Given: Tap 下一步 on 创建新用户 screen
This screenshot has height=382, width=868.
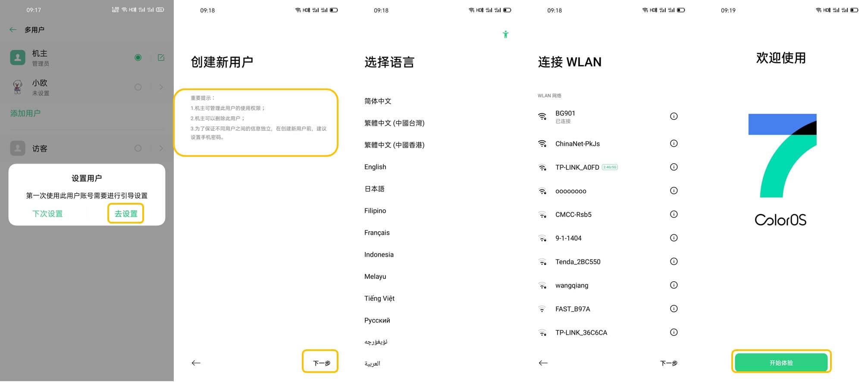Looking at the screenshot, I should pyautogui.click(x=321, y=363).
